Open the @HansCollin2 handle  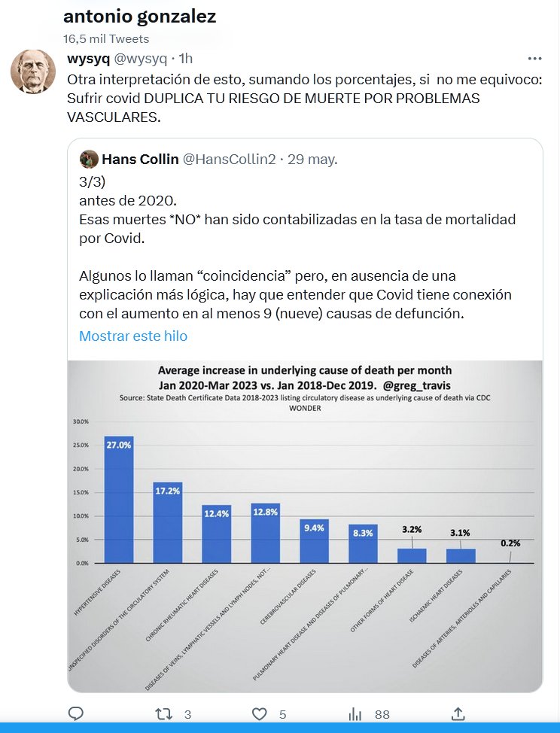pyautogui.click(x=230, y=159)
